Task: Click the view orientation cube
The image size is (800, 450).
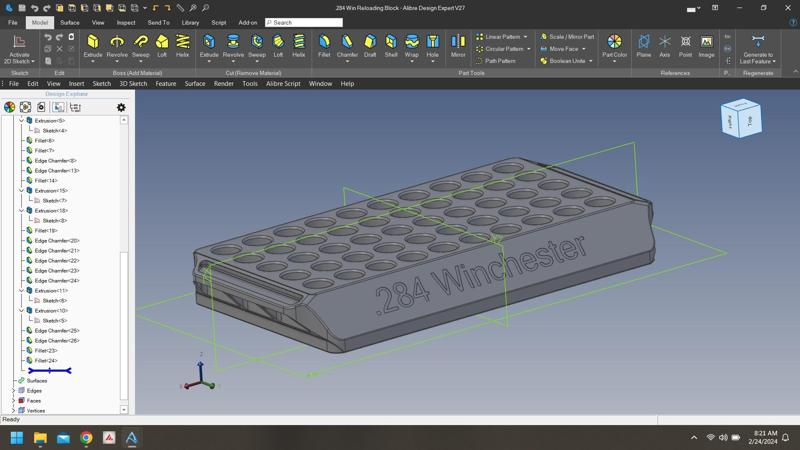Action: point(741,118)
